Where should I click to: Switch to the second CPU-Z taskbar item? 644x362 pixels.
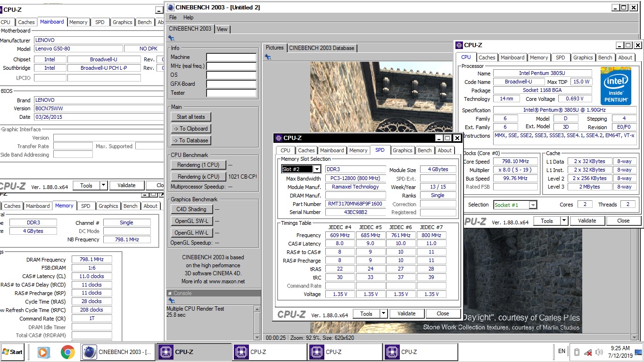coord(269,352)
